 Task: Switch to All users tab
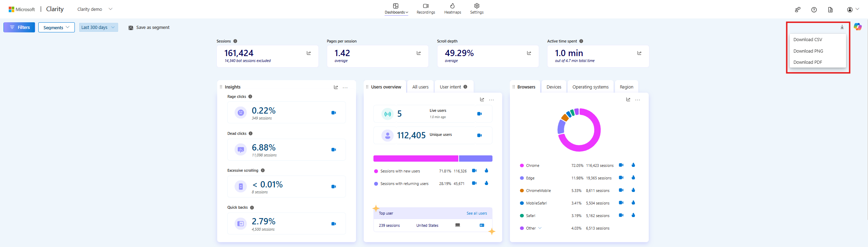point(420,87)
